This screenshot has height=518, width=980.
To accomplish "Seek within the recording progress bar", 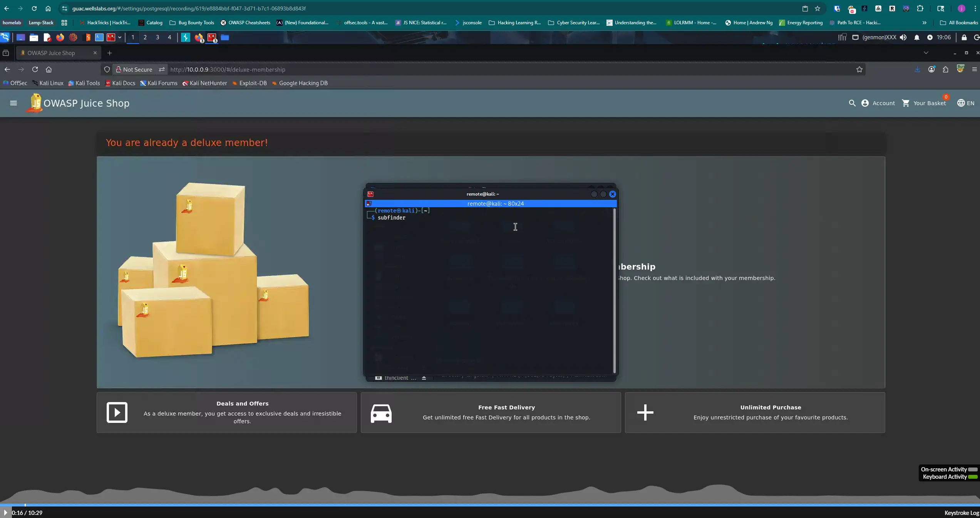I will (x=490, y=505).
